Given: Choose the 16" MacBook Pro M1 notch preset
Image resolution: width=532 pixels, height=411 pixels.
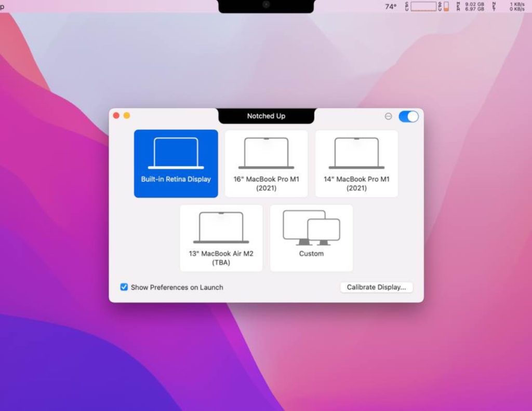Looking at the screenshot, I should point(266,163).
